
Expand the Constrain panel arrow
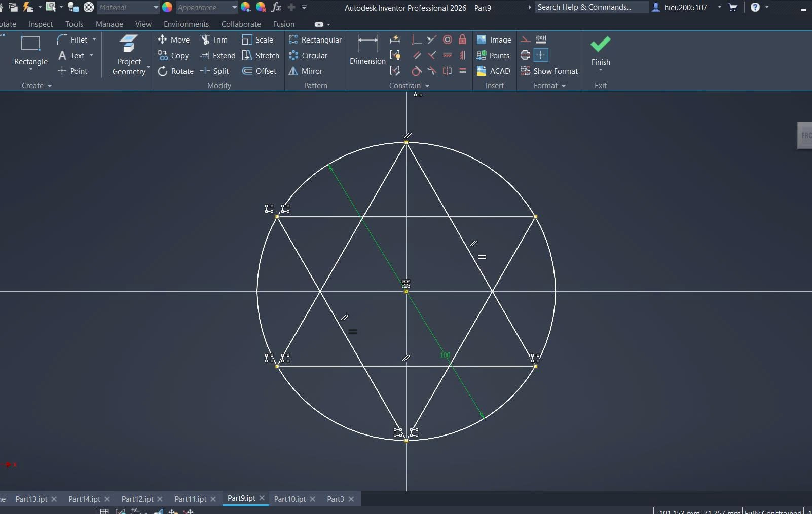coord(427,86)
